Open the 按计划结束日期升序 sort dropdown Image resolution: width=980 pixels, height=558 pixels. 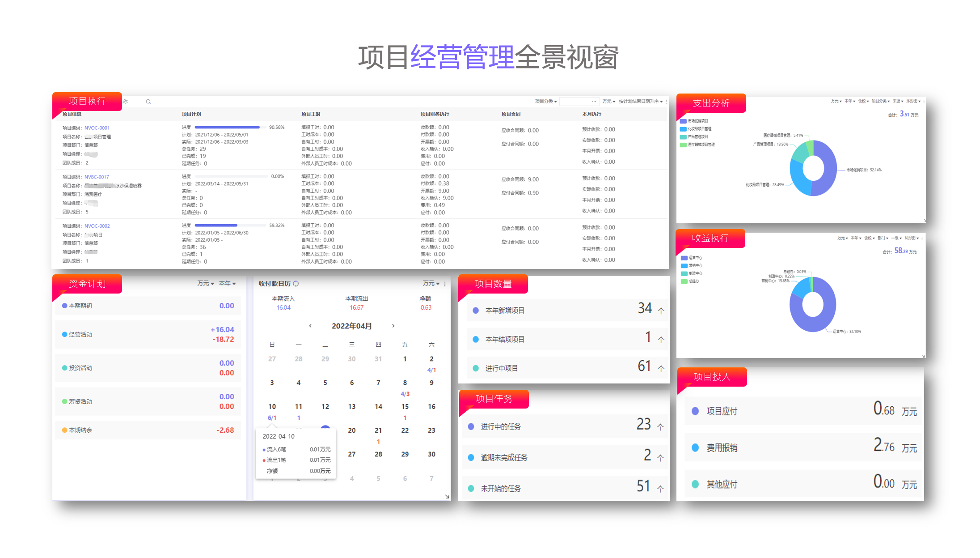(640, 102)
